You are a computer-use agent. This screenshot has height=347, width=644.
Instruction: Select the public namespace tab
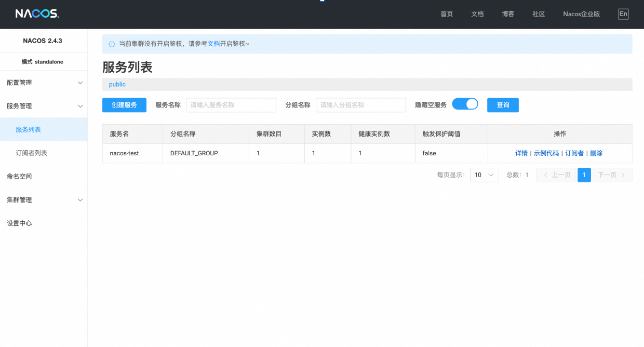click(x=117, y=84)
